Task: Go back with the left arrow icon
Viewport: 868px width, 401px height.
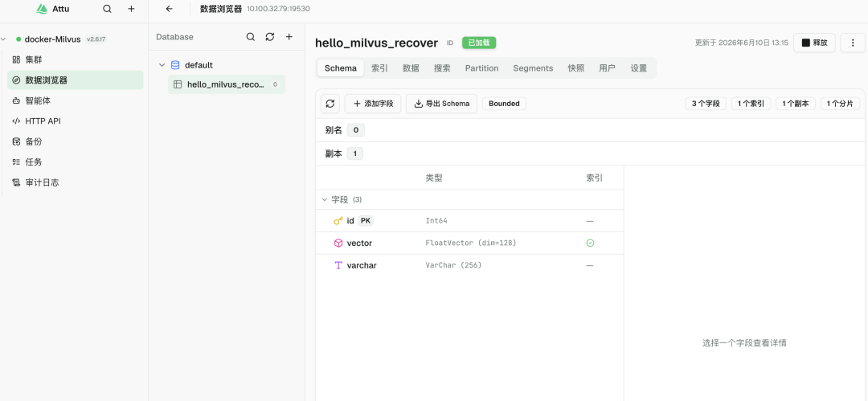Action: [x=170, y=9]
